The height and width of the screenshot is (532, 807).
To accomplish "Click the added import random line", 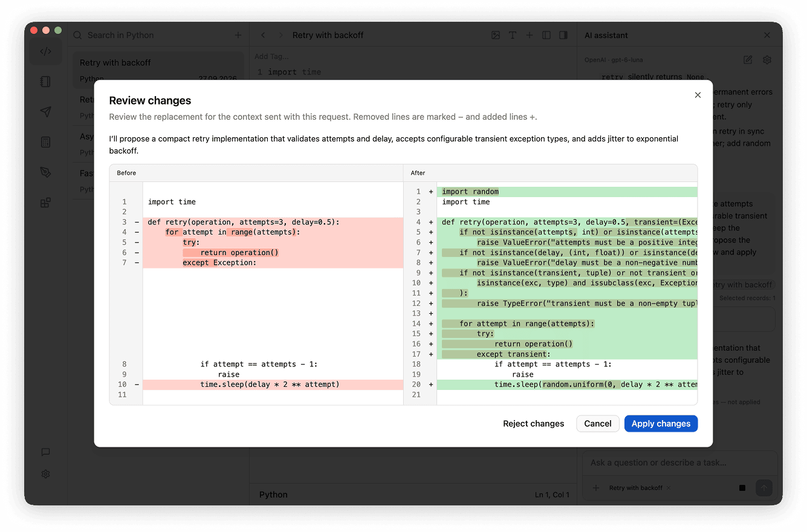I will [x=566, y=192].
